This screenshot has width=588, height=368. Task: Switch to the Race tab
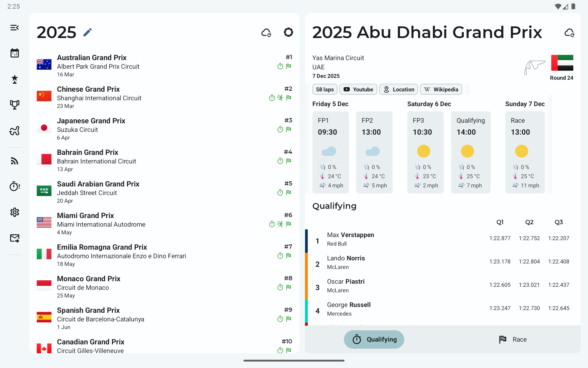pos(513,339)
